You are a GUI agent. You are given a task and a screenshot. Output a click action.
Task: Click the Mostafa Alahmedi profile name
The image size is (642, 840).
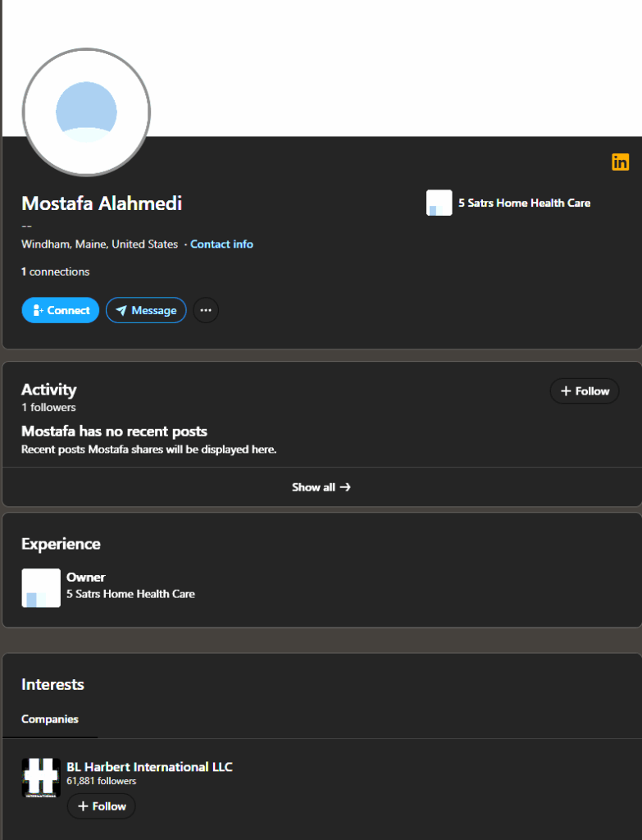click(102, 203)
